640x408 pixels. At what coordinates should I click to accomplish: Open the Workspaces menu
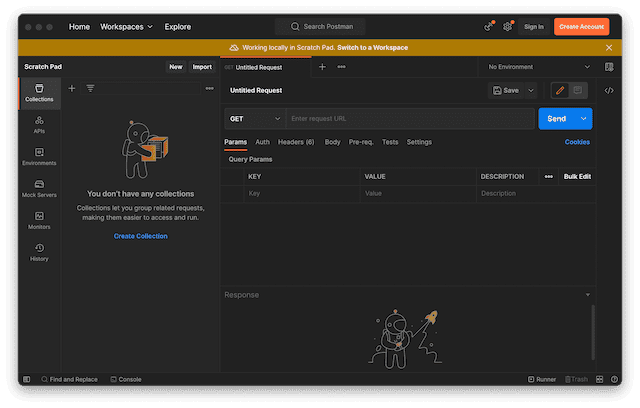tap(126, 27)
